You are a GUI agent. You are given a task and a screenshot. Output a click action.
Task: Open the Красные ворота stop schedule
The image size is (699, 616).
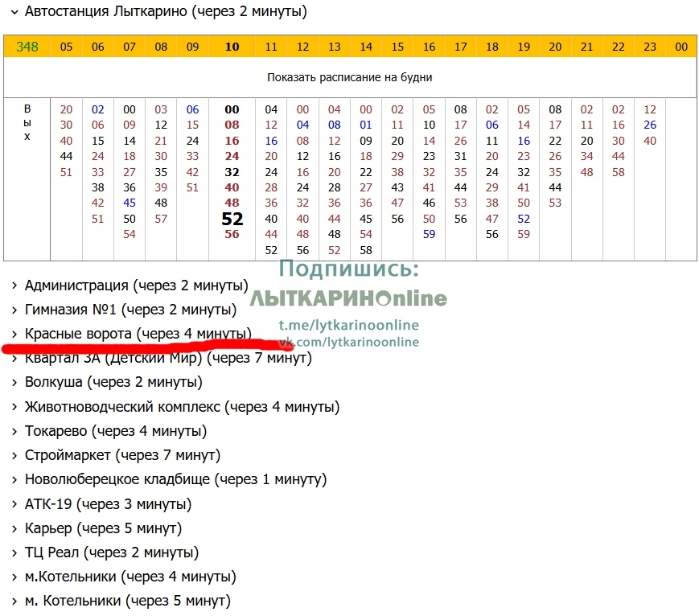(x=138, y=333)
